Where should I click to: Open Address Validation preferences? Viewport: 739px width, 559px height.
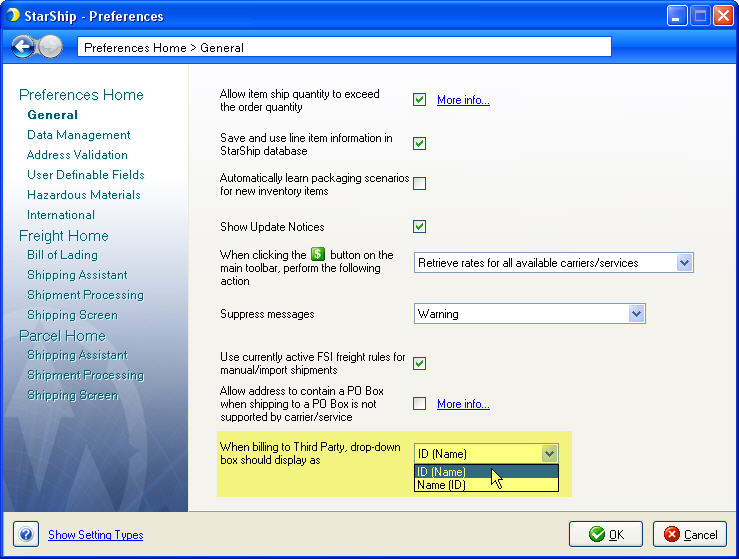(77, 155)
